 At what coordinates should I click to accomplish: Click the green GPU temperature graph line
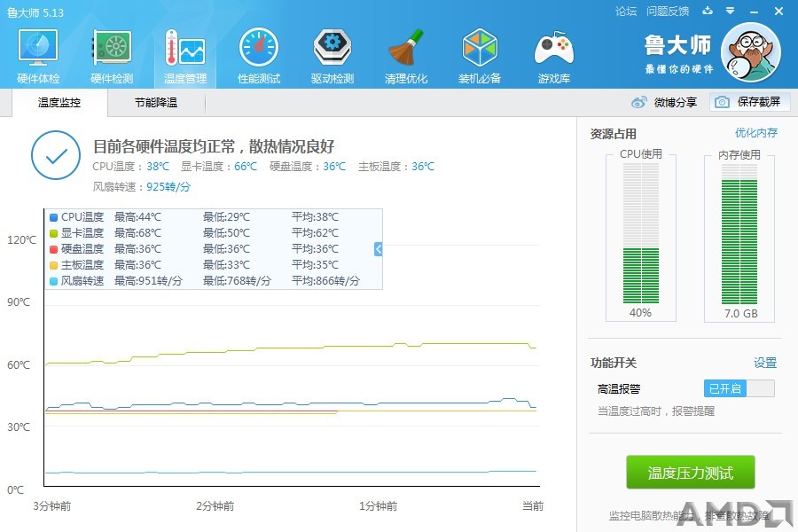tap(290, 348)
